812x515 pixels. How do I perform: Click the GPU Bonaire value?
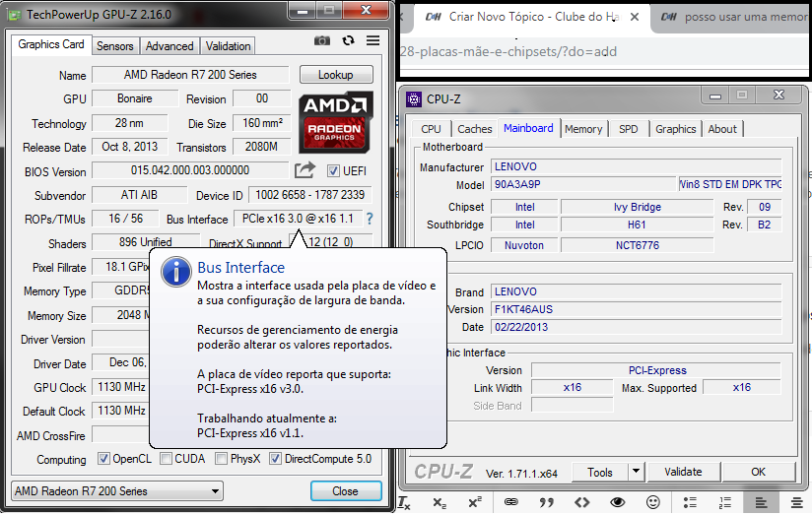pyautogui.click(x=135, y=98)
